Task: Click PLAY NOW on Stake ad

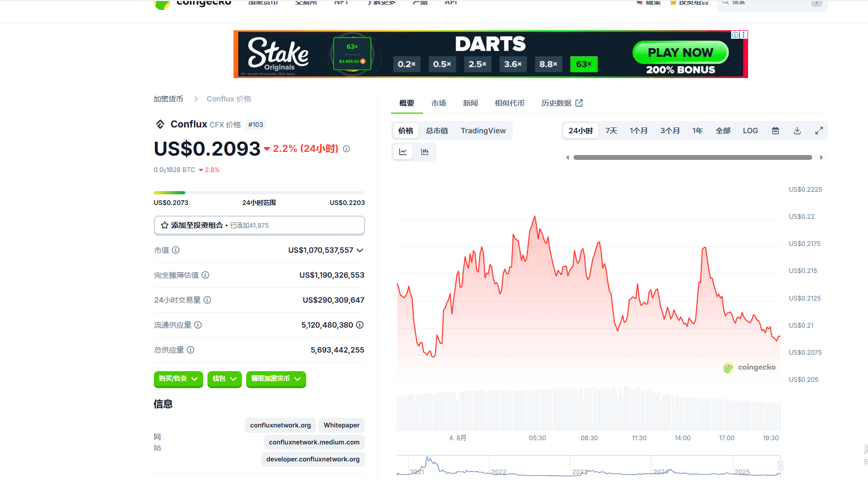Action: click(x=681, y=53)
